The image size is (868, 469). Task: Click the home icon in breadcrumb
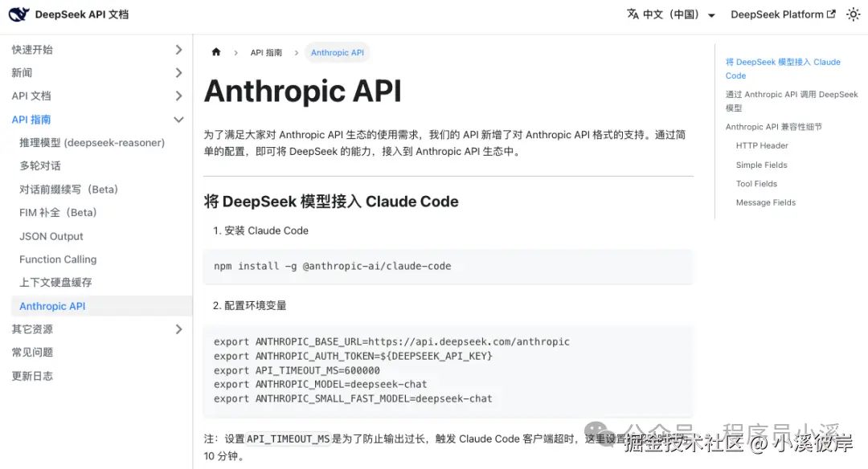point(216,52)
